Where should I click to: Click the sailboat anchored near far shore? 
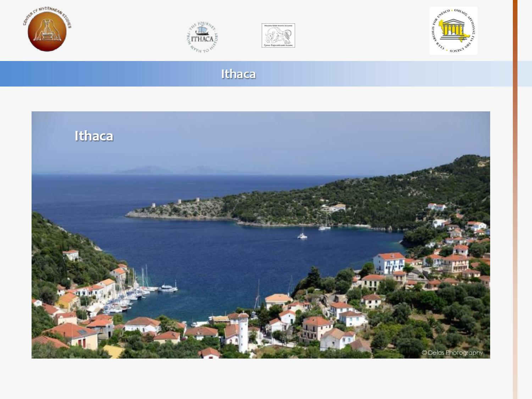tap(325, 226)
